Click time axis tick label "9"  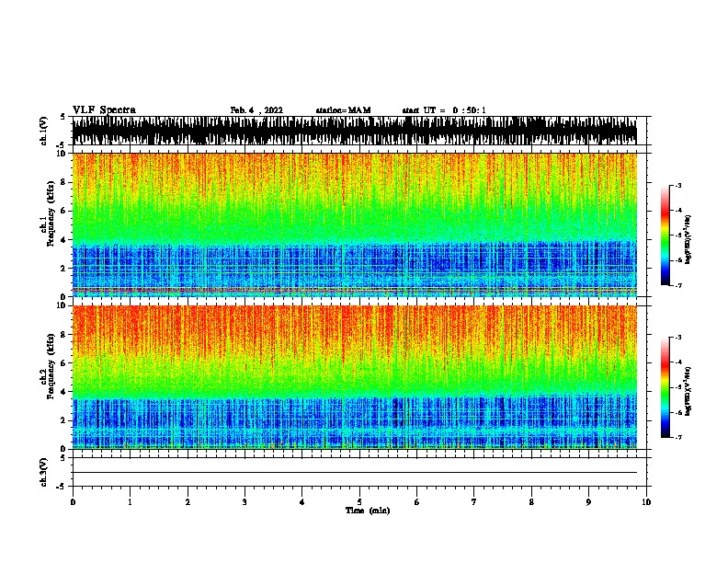point(588,501)
